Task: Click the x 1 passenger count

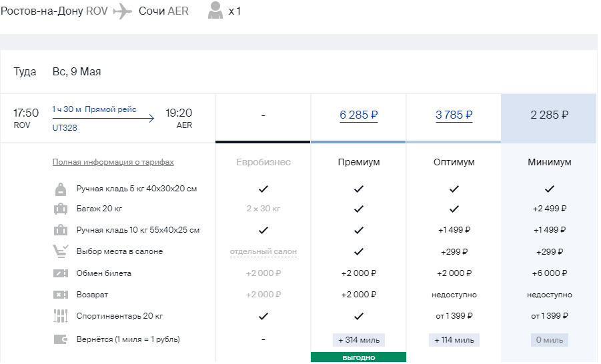Action: point(235,11)
